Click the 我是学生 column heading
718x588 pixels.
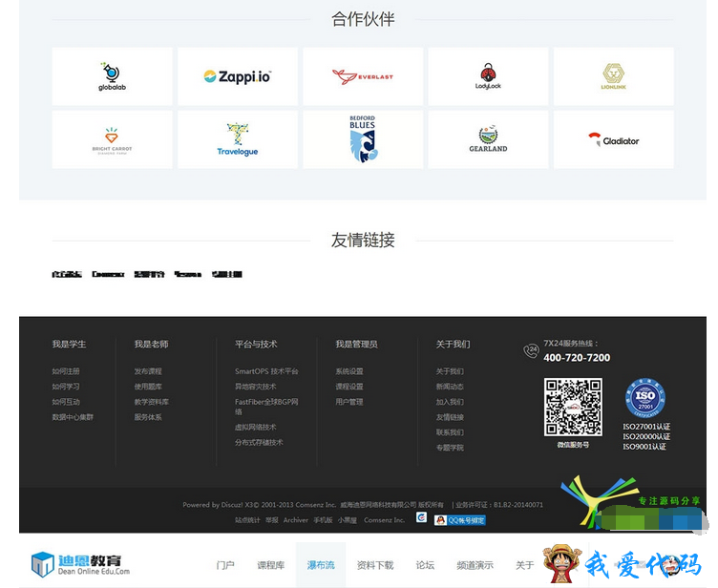(x=69, y=345)
